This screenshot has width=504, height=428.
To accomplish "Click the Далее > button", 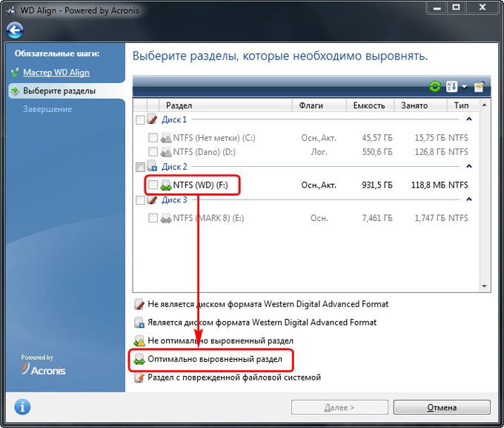I will (339, 407).
